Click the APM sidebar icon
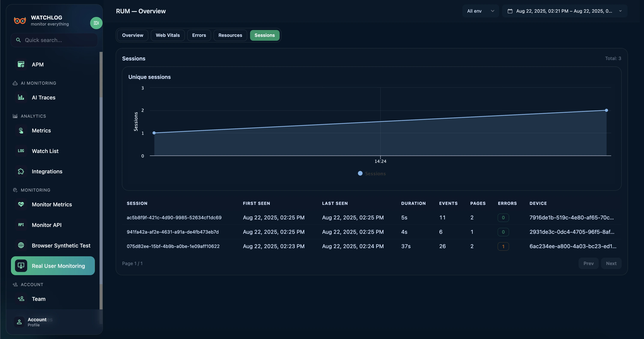The image size is (644, 339). (x=21, y=64)
